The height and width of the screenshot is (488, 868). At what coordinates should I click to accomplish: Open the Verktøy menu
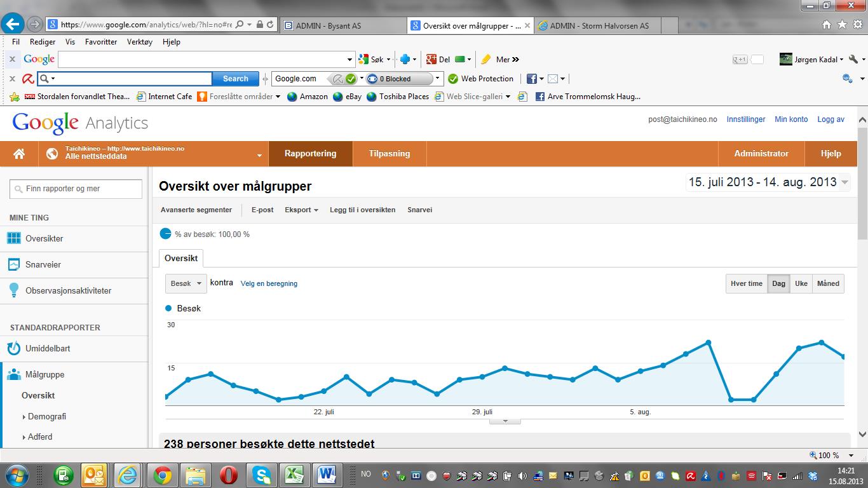(x=140, y=42)
